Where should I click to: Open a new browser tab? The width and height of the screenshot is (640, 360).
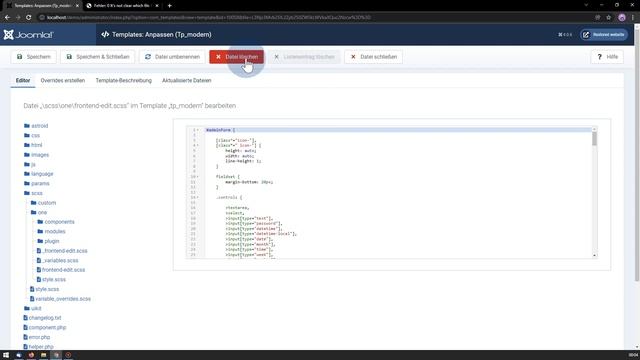tap(169, 6)
